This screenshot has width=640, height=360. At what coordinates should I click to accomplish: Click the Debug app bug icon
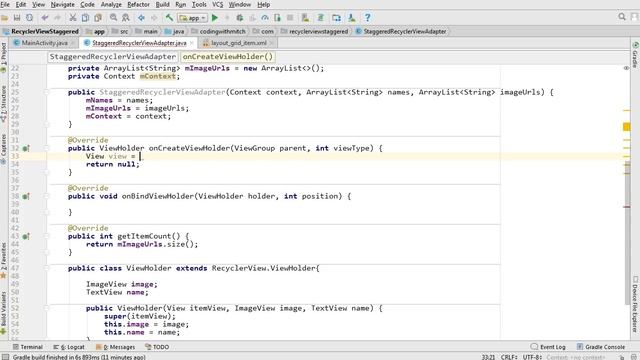coord(240,18)
